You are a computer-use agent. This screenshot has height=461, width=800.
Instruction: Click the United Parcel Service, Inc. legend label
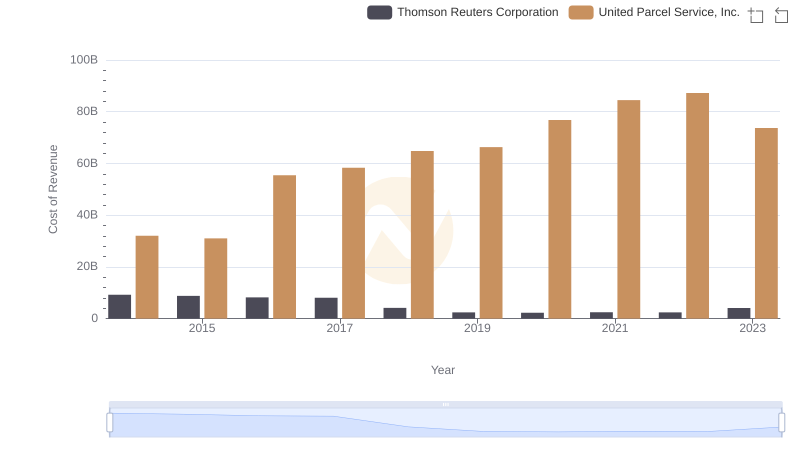[669, 12]
